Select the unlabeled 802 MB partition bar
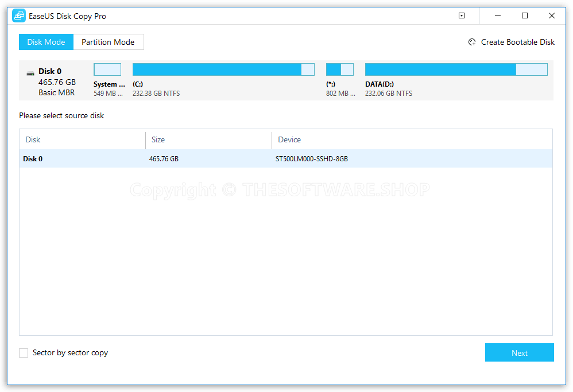This screenshot has height=392, width=573. click(340, 69)
